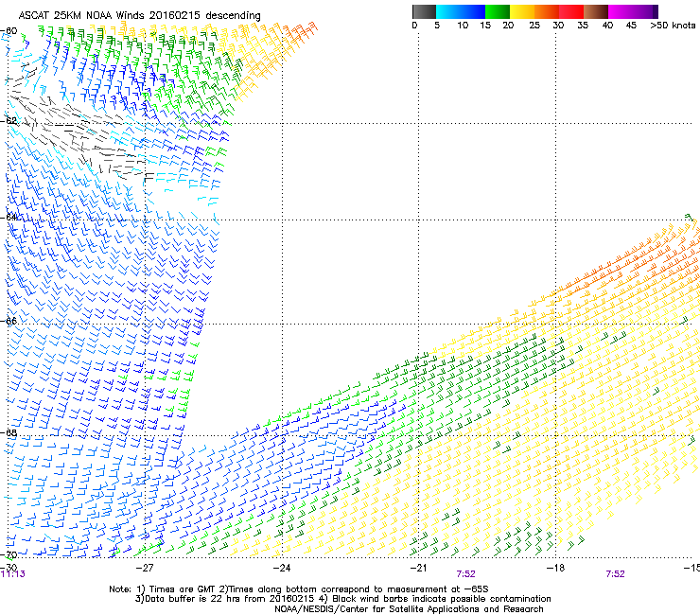The image size is (700, 615).
Task: Click the red 30-35 knots legend segment
Action: click(x=571, y=11)
